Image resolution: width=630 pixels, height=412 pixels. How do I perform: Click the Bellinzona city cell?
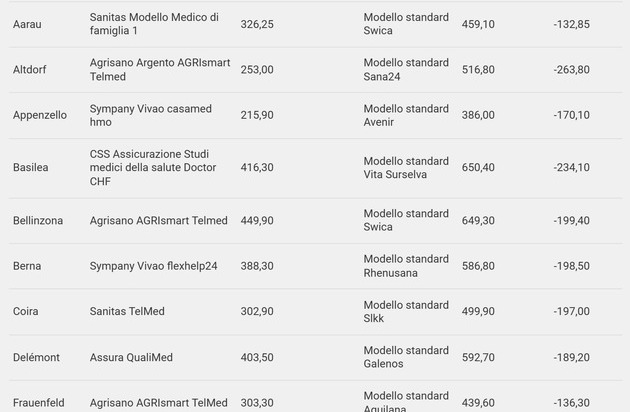coord(40,220)
